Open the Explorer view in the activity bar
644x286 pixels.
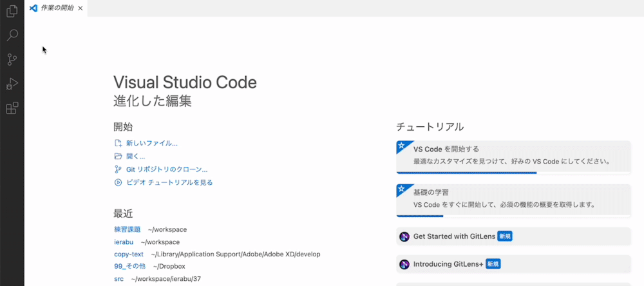pyautogui.click(x=12, y=11)
